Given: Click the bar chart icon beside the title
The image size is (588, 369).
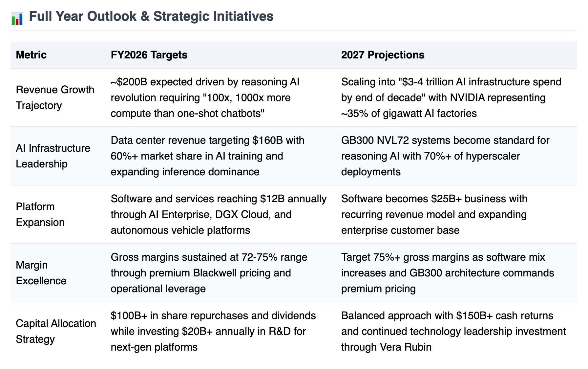Looking at the screenshot, I should click(17, 18).
